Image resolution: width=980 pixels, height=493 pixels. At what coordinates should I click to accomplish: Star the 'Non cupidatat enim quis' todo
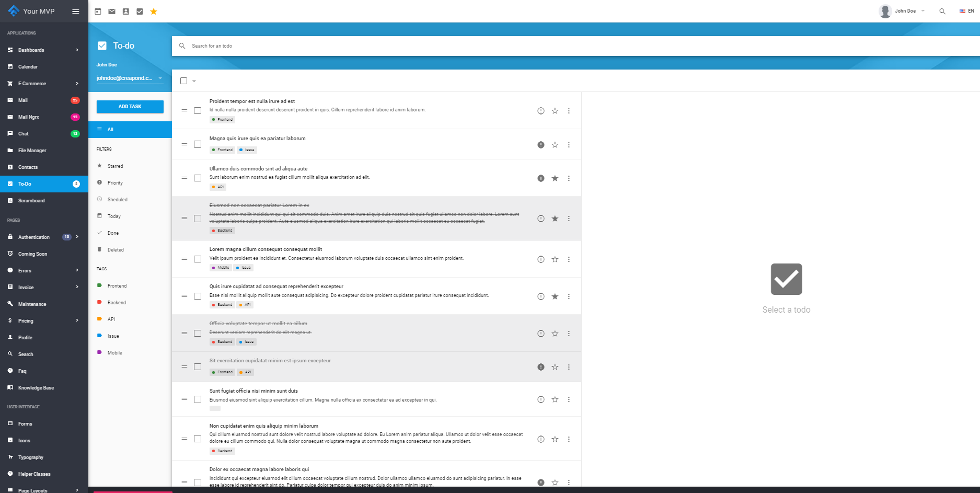coord(555,439)
